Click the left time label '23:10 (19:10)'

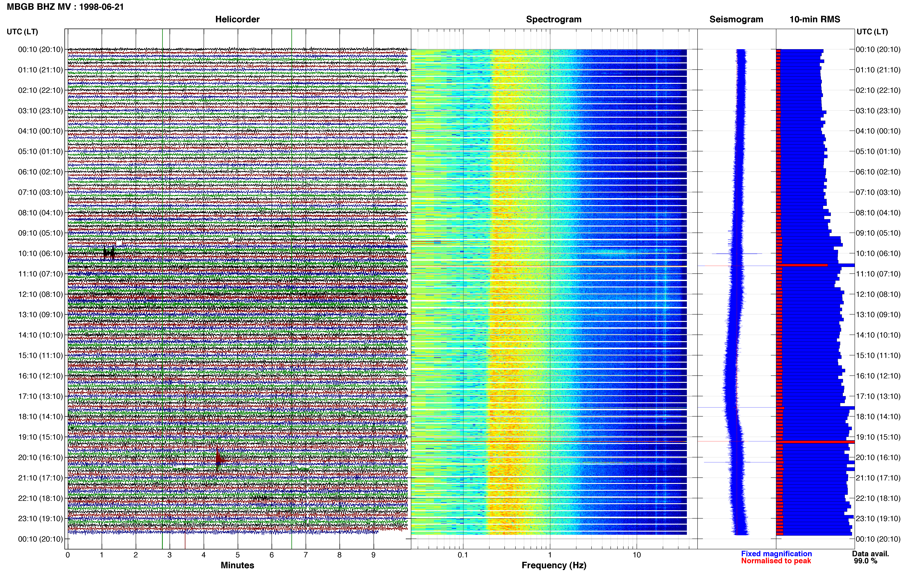(x=41, y=519)
